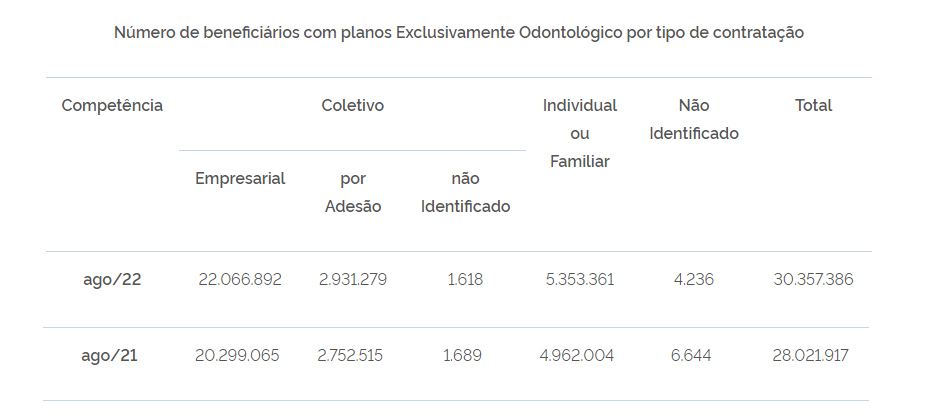Screen dimensions: 927x414
Task: Select the Empresarial column header
Action: [240, 179]
